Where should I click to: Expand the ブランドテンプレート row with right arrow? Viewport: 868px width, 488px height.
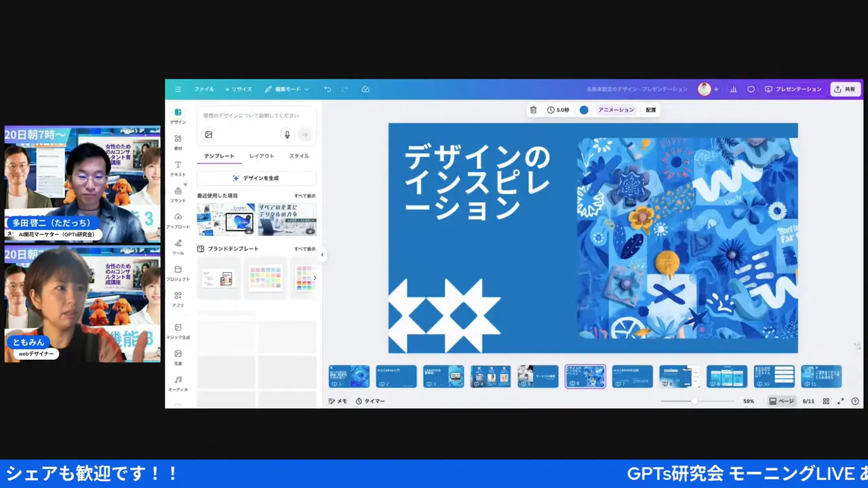pyautogui.click(x=315, y=278)
